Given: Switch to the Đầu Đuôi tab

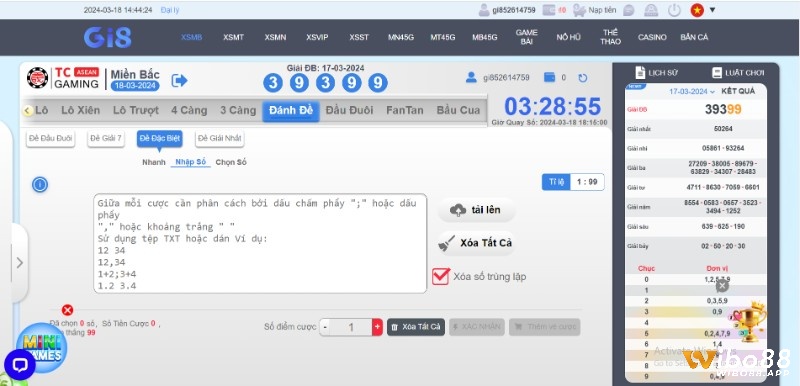Looking at the screenshot, I should pyautogui.click(x=349, y=110).
